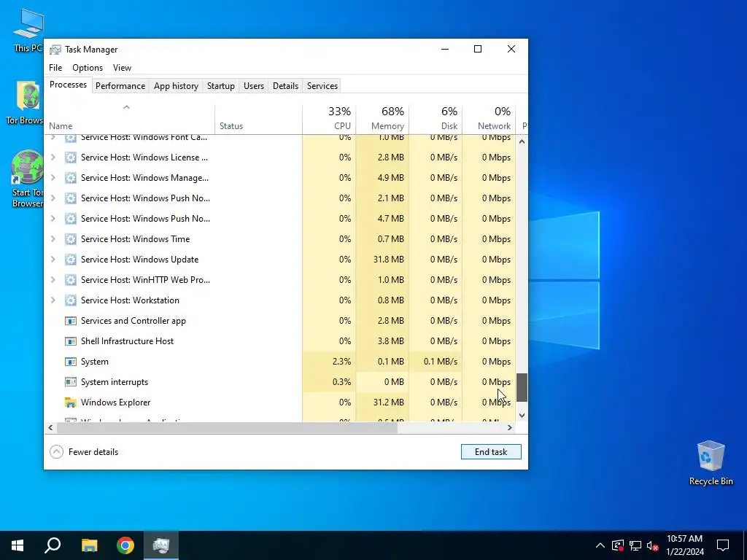747x560 pixels.
Task: Expand Service Host: Windows Manage row
Action: click(x=53, y=178)
